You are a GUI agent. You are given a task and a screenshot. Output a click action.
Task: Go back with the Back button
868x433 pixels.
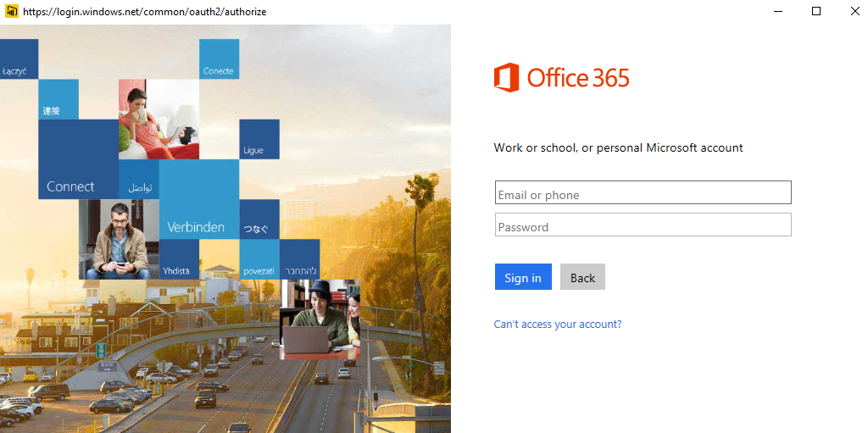[582, 277]
